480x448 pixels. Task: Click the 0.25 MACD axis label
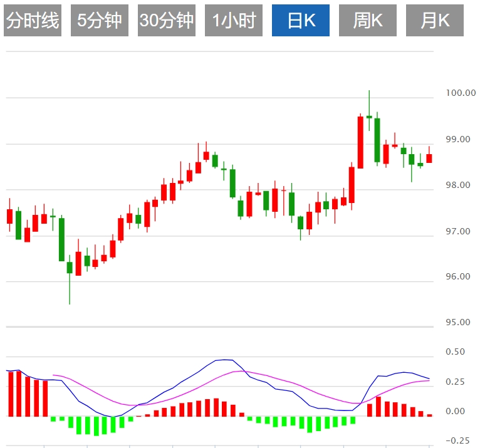pos(455,382)
